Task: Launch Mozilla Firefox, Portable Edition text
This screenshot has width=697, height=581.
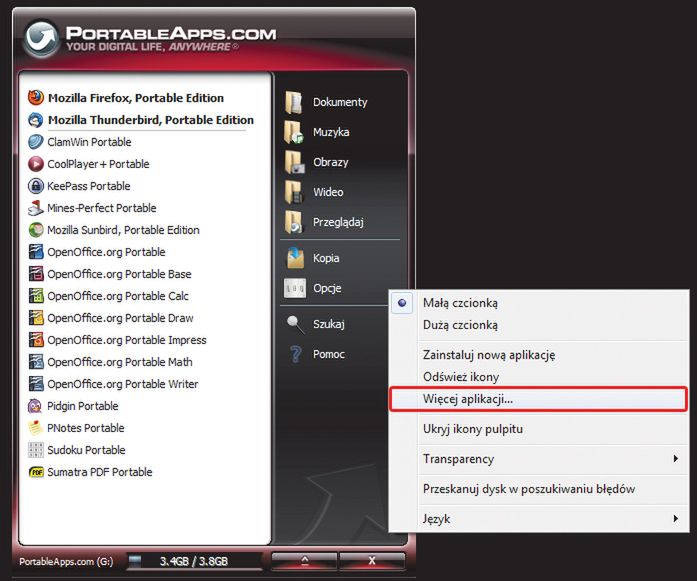Action: pos(136,98)
